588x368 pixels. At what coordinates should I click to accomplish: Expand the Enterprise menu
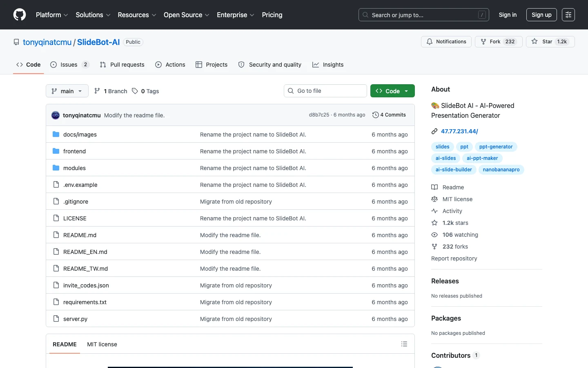pos(236,15)
